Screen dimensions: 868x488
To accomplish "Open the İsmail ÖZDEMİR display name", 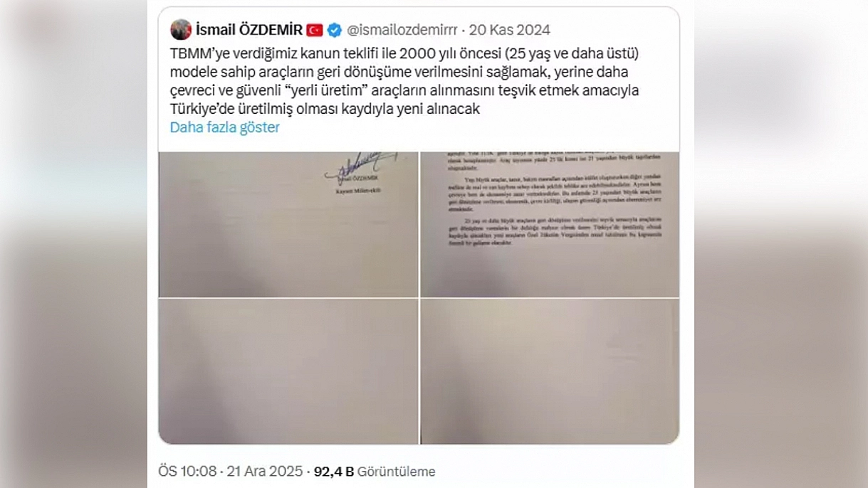I will click(249, 30).
